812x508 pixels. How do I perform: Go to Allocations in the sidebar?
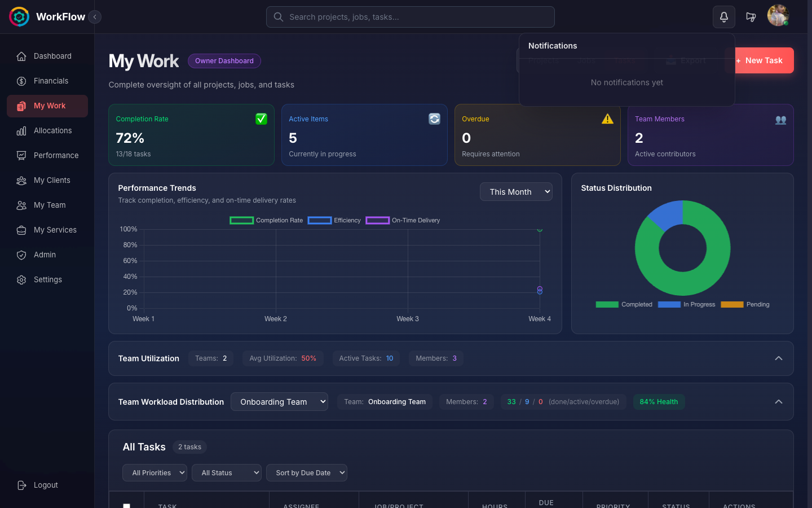point(52,130)
